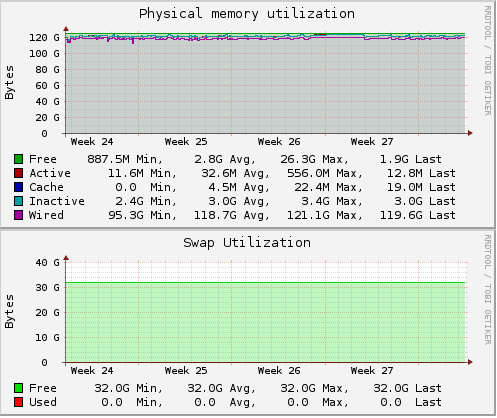Click the '118.7G Avg' Wired value
This screenshot has width=497, height=418.
tap(232, 215)
